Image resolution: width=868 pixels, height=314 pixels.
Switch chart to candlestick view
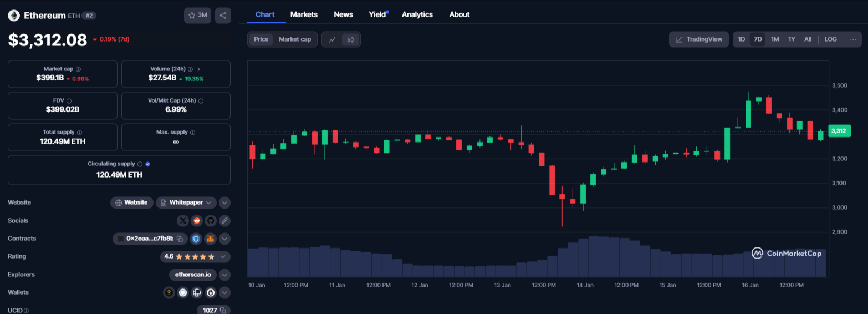351,39
